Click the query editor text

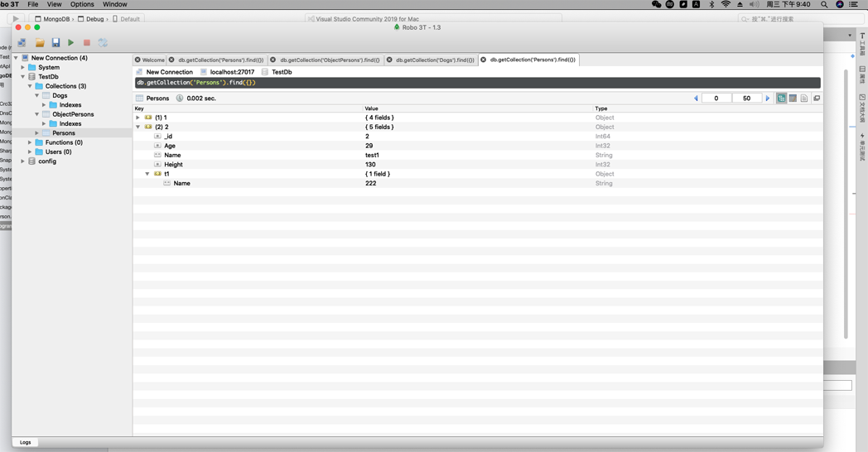196,83
